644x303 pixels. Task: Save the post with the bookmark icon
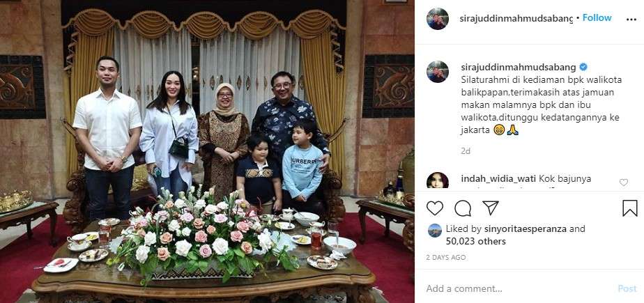629,208
